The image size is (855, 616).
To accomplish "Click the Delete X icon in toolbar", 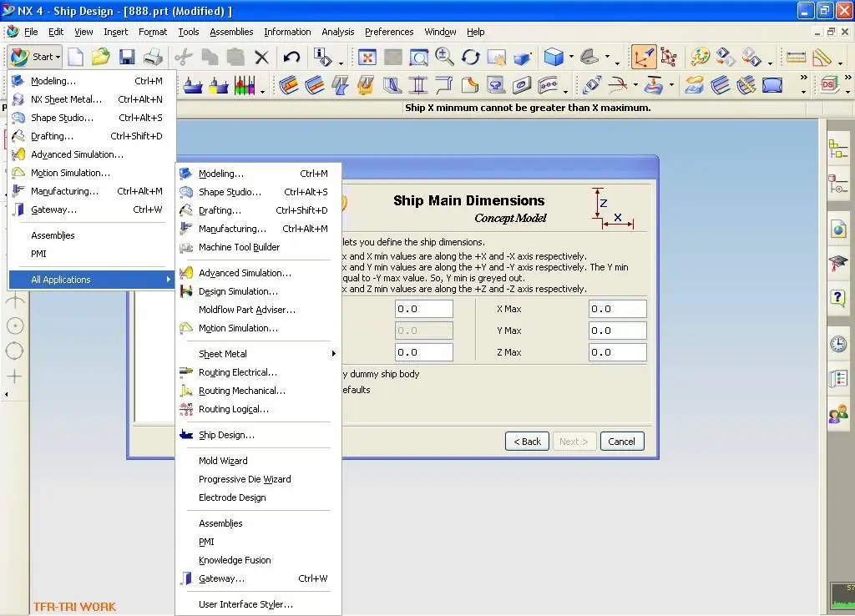I will click(x=261, y=57).
